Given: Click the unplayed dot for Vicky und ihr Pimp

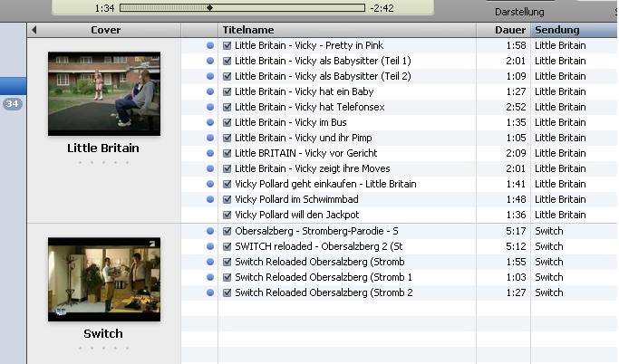Looking at the screenshot, I should click(210, 138).
